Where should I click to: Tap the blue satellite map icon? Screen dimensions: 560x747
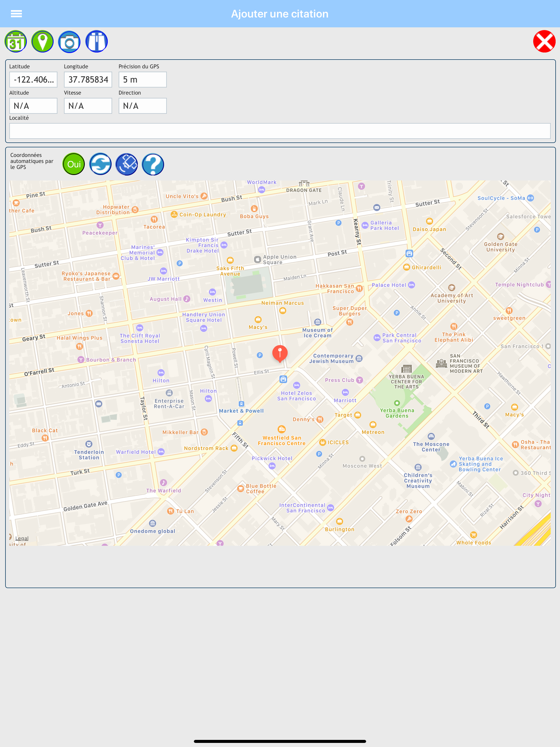pos(127,164)
